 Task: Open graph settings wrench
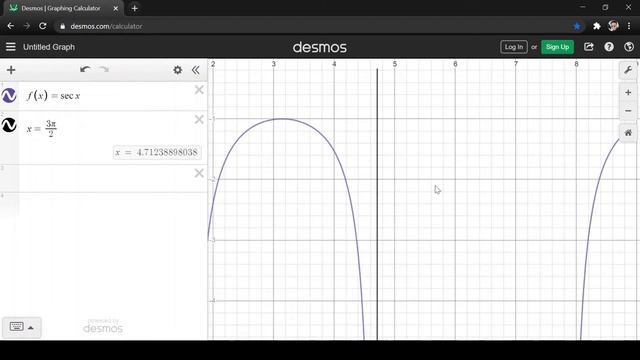click(x=628, y=70)
